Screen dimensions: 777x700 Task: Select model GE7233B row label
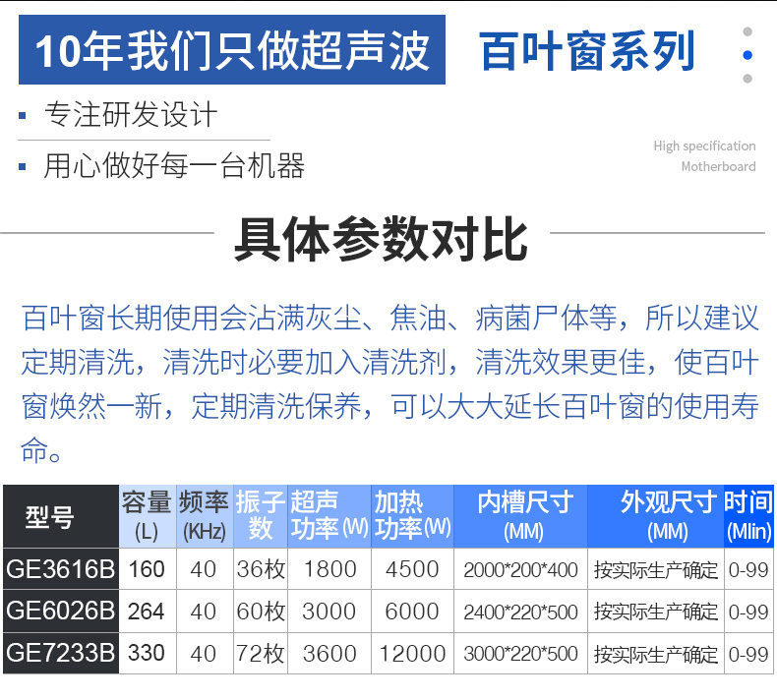(60, 653)
